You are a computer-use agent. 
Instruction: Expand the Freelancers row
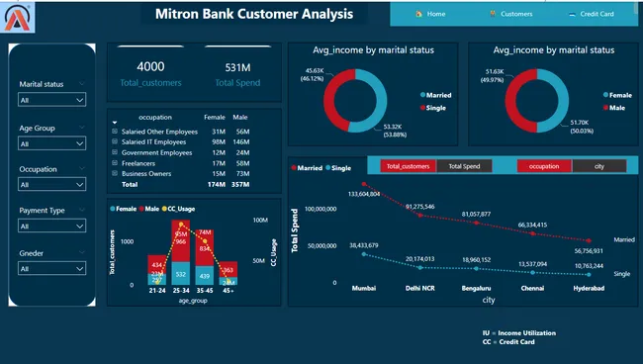pos(115,163)
